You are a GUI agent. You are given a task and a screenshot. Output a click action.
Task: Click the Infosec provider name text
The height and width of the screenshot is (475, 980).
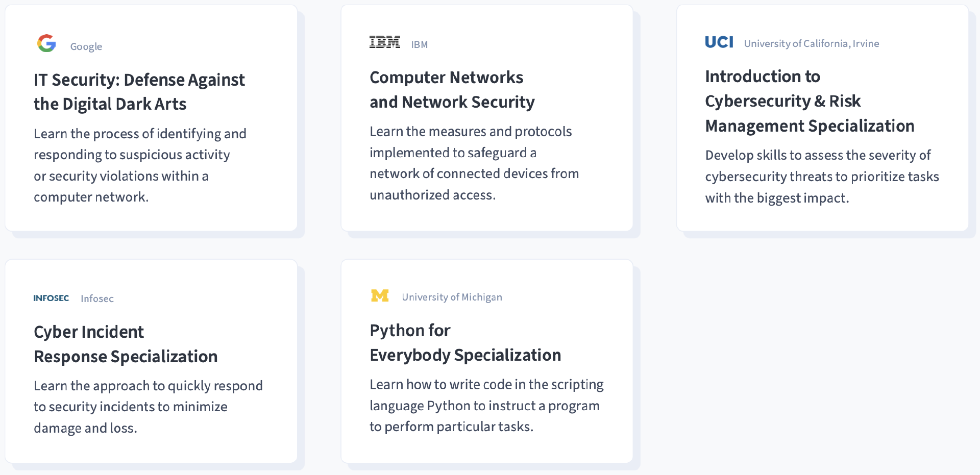coord(97,298)
